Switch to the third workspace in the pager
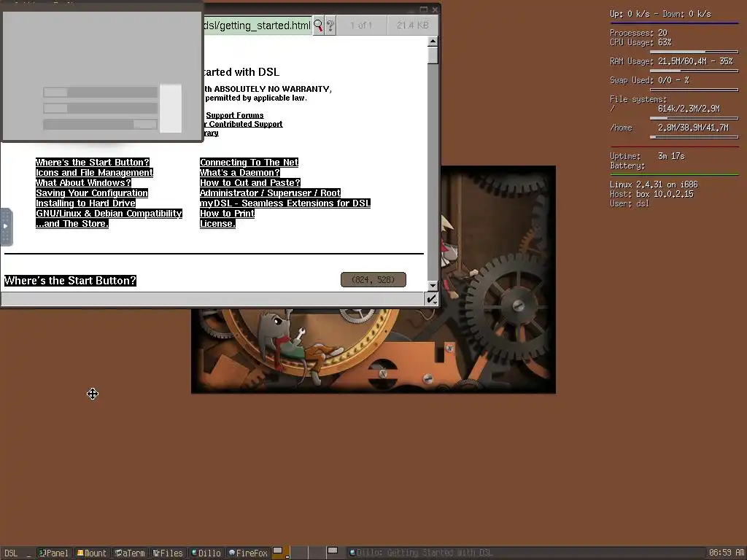 coord(317,553)
